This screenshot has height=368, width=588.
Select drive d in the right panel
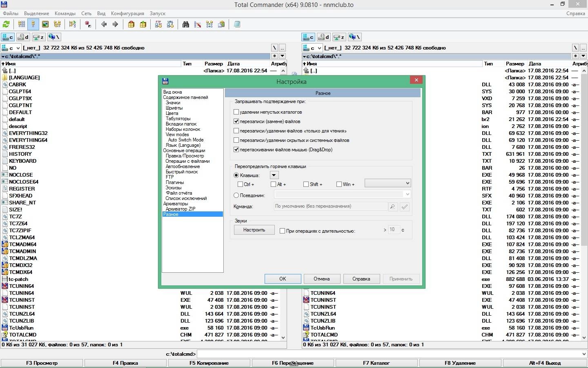[324, 37]
